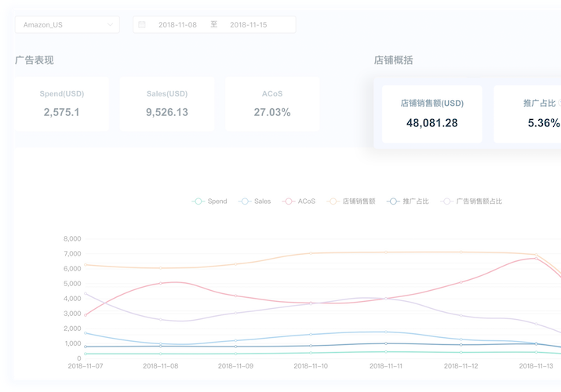Screen dimensions: 561x392
Task: Toggle the 推广占比 series in legend
Action: click(x=408, y=201)
